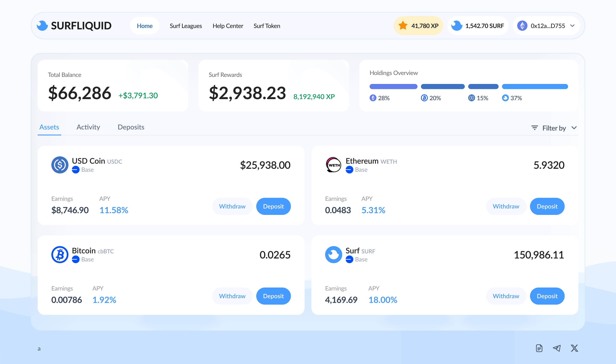Click the SurfLiquid logo icon
Viewport: 616px width, 364px height.
42,26
